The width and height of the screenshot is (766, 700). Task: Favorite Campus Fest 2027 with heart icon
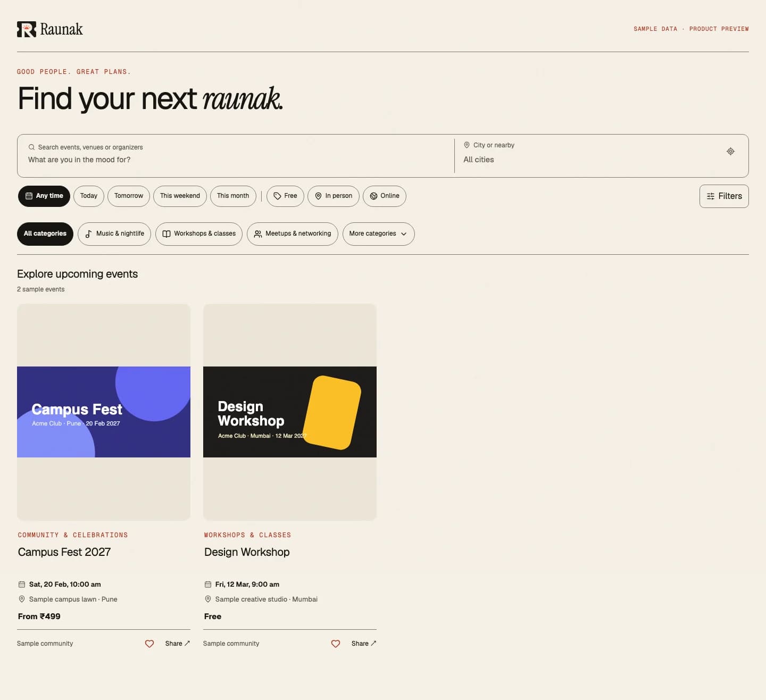pyautogui.click(x=149, y=644)
